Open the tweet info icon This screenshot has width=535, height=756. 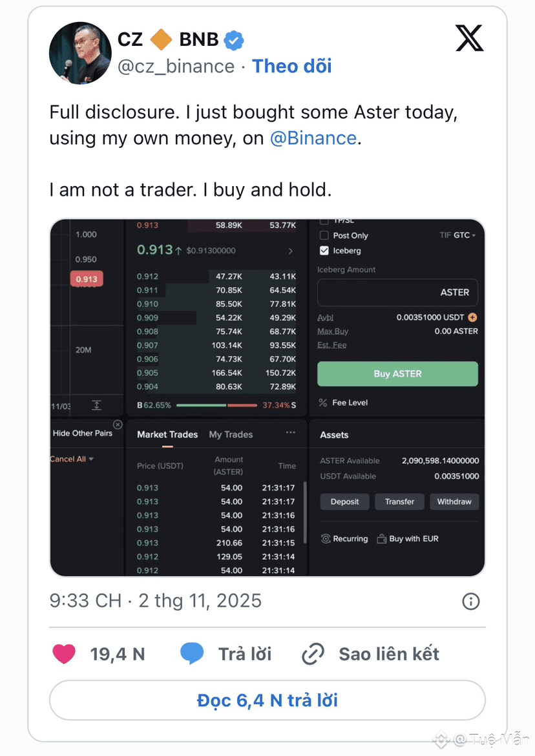point(471,602)
